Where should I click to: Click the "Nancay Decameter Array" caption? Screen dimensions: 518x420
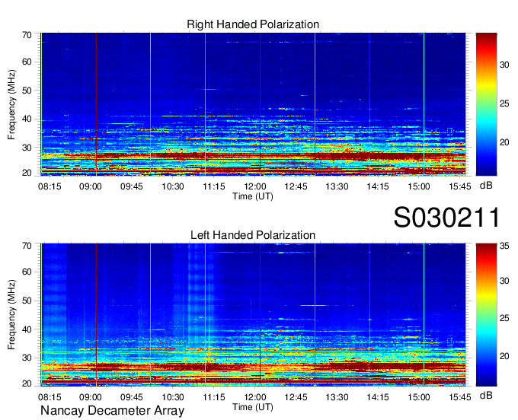coord(112,411)
